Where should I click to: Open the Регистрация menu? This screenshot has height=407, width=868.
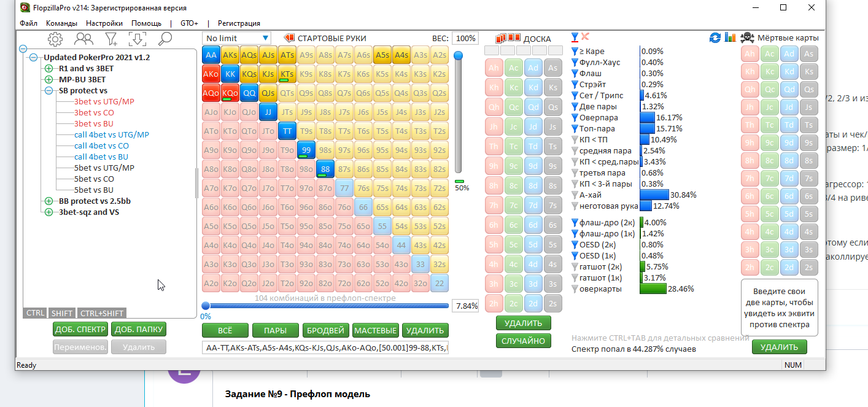click(239, 23)
